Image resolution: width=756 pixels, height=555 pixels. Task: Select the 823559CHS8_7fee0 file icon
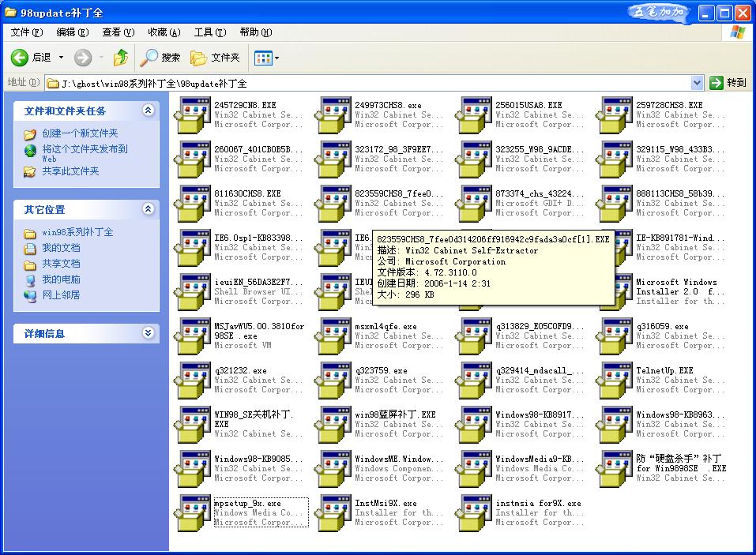click(x=333, y=204)
